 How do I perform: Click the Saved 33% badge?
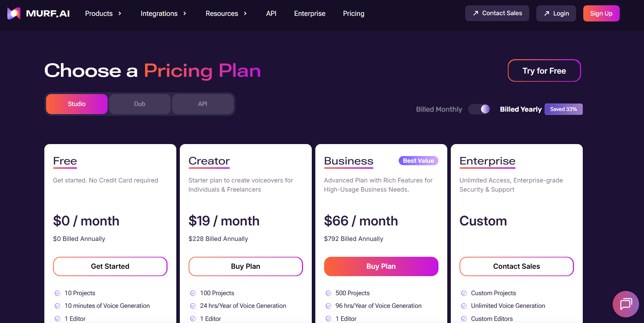tap(563, 109)
